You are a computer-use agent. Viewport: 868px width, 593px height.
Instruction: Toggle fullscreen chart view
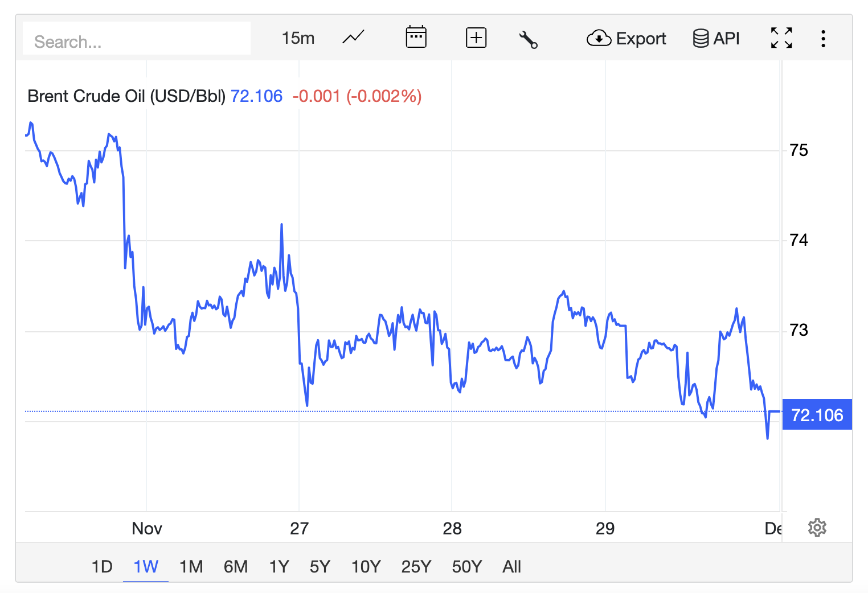[x=781, y=38]
